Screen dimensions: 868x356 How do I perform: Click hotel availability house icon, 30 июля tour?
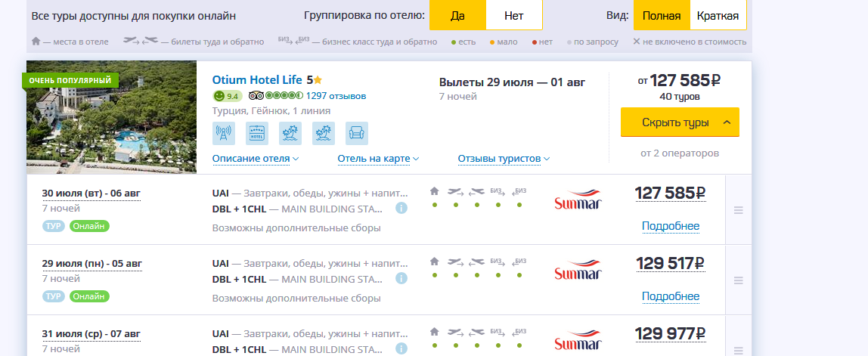(x=435, y=191)
